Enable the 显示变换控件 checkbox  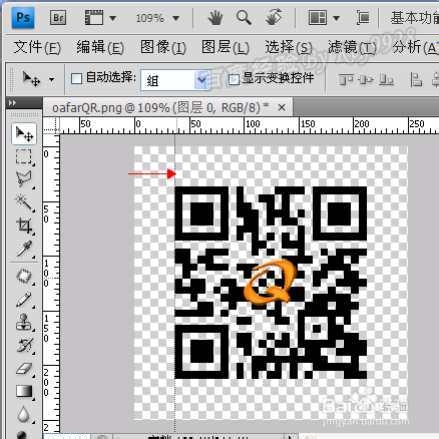click(x=234, y=79)
